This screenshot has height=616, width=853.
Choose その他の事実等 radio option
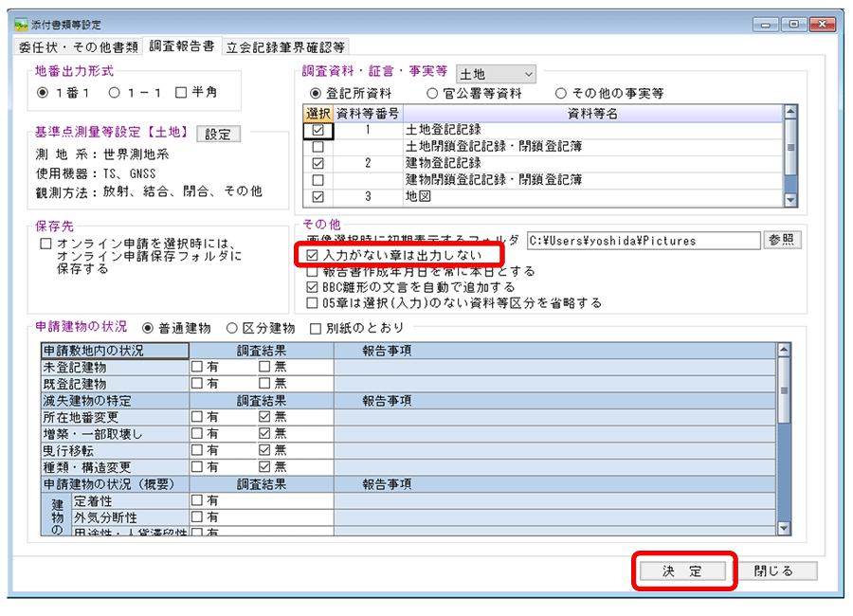pos(561,94)
